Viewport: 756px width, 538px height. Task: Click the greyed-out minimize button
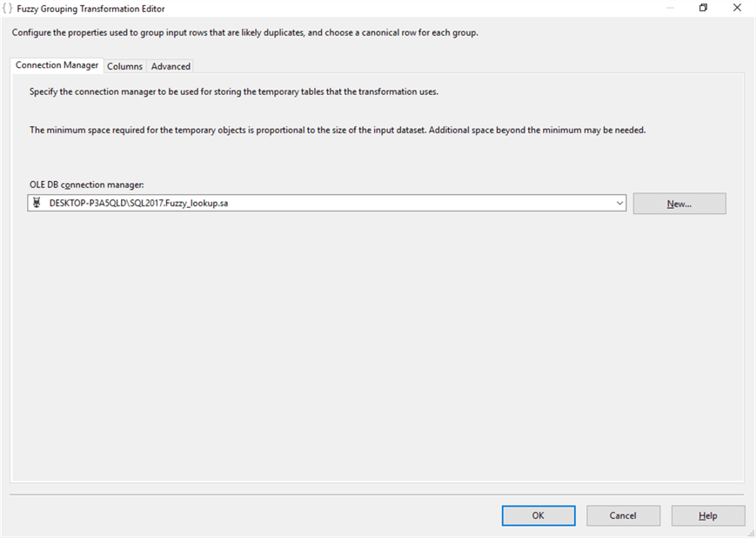pos(669,9)
